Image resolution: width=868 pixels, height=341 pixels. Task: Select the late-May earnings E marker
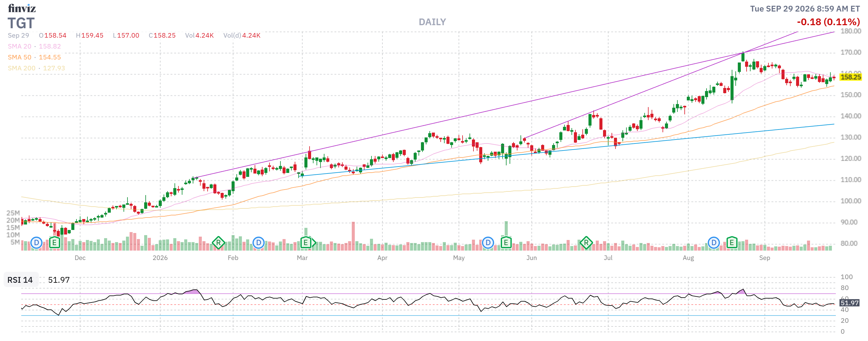tap(506, 243)
